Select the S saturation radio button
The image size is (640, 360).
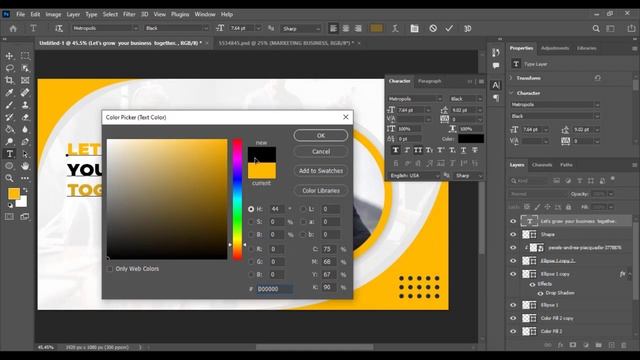coord(251,222)
